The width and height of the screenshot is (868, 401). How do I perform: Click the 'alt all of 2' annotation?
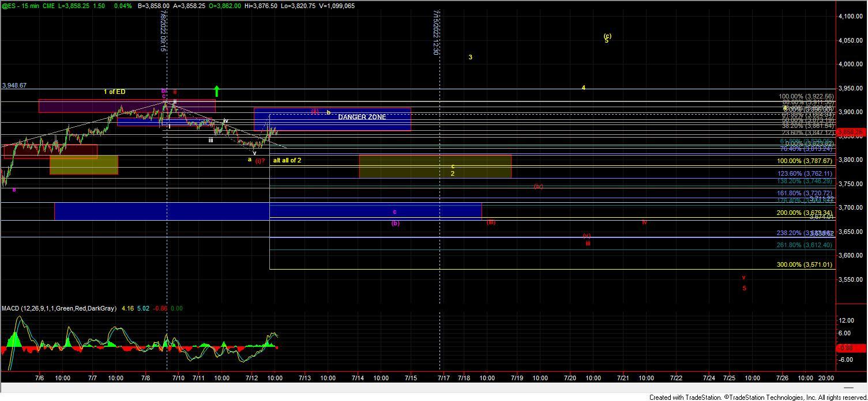point(287,160)
